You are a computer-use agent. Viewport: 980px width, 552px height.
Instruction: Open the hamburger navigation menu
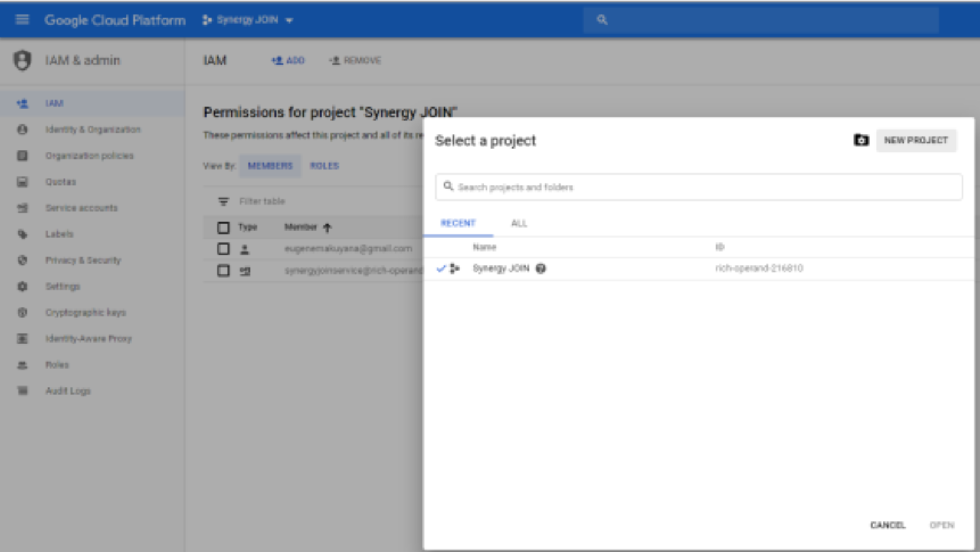point(22,19)
